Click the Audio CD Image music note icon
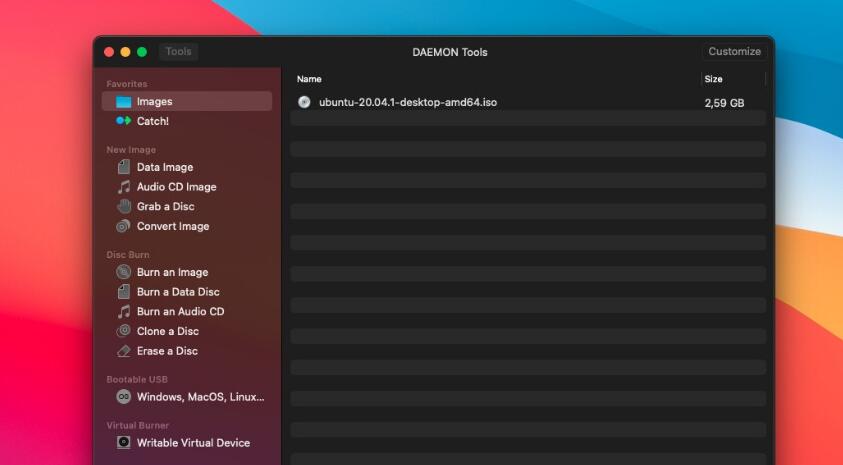Viewport: 843px width, 465px height. pyautogui.click(x=124, y=187)
